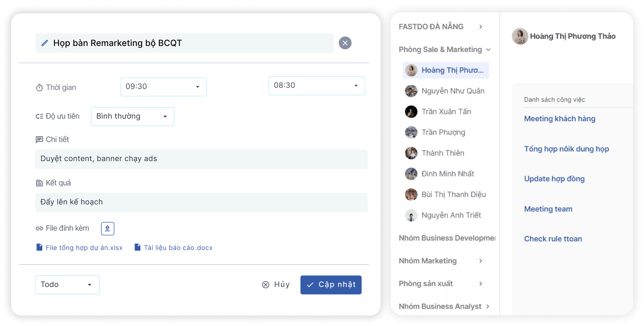
Task: Open the 09:30 start time dropdown
Action: tap(164, 87)
